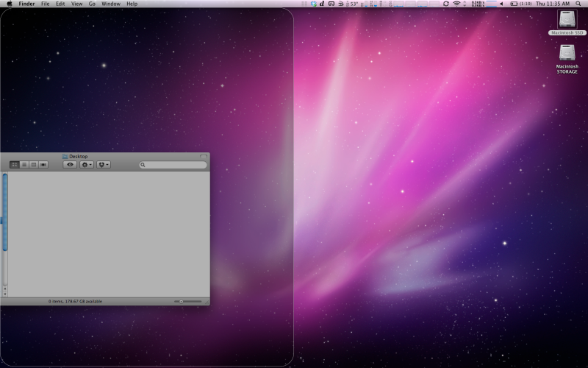Open the View menu
Image resolution: width=588 pixels, height=368 pixels.
pos(77,4)
